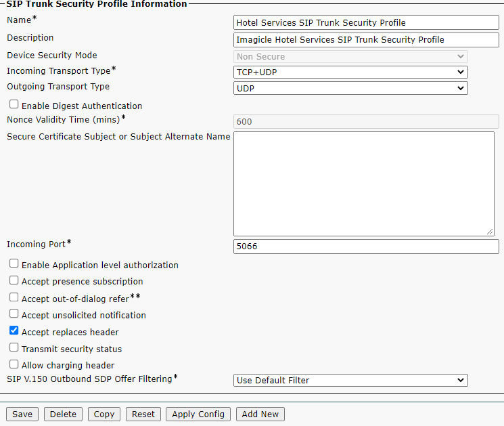Click the Secure Certificate Subject text area
504x426 pixels.
(363, 184)
